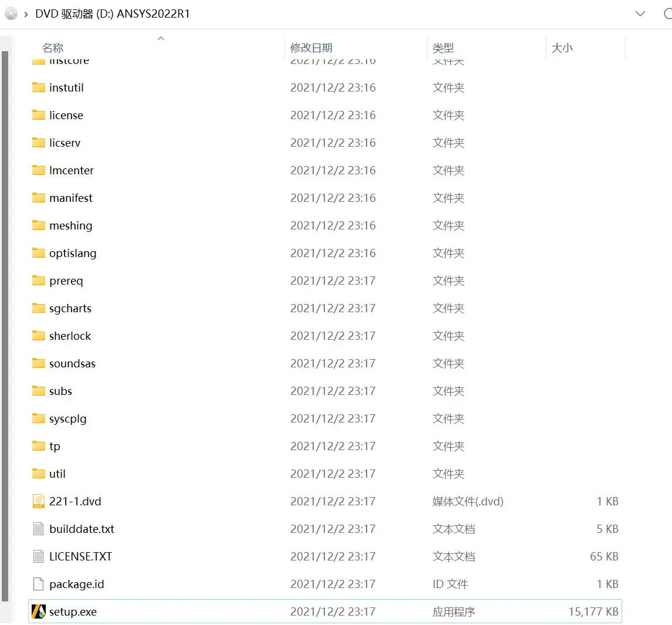The image size is (672, 625).
Task: Click the tp folder icon
Action: (39, 446)
